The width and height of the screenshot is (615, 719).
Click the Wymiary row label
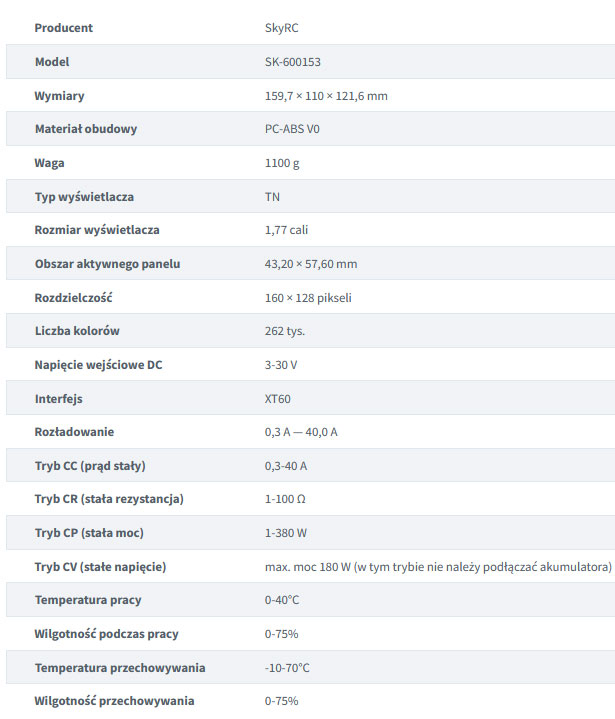pos(59,96)
